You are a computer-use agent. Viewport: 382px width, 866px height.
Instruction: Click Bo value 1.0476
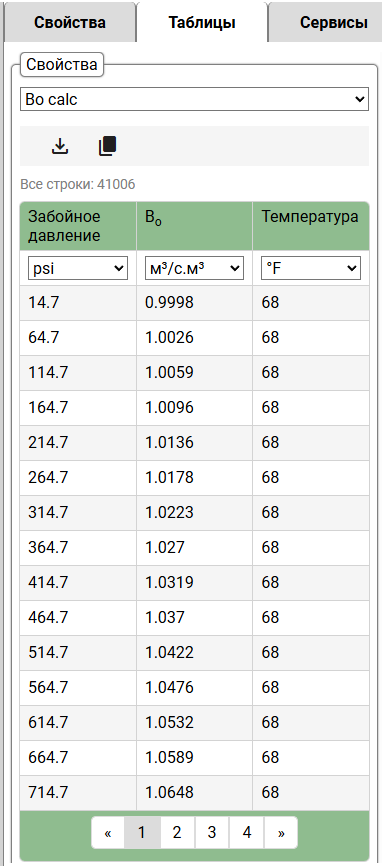pyautogui.click(x=194, y=688)
